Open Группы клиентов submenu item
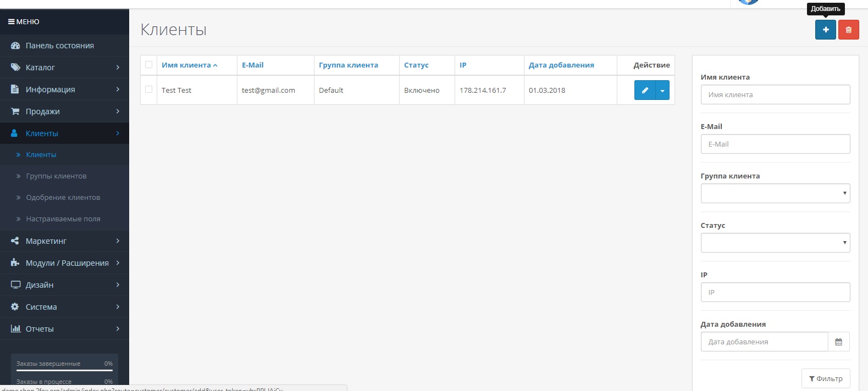The height and width of the screenshot is (391, 868). coord(56,176)
